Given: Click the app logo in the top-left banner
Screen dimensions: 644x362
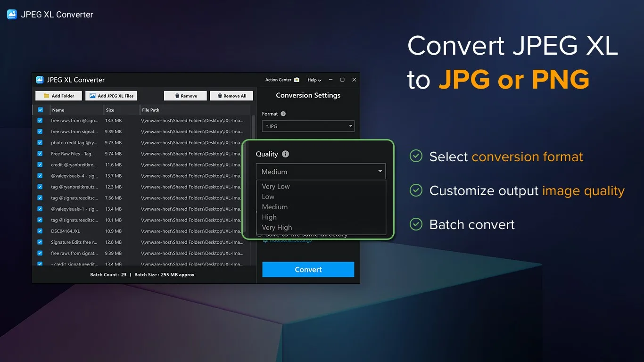Looking at the screenshot, I should (12, 14).
